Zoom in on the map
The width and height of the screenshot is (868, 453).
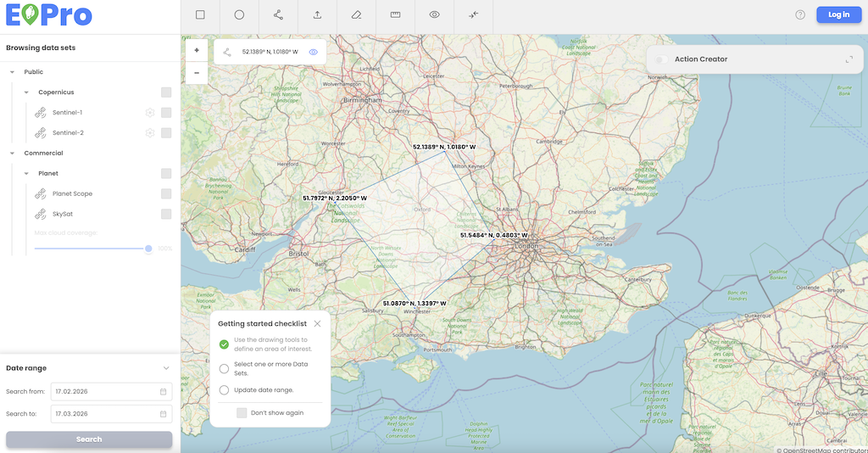197,50
